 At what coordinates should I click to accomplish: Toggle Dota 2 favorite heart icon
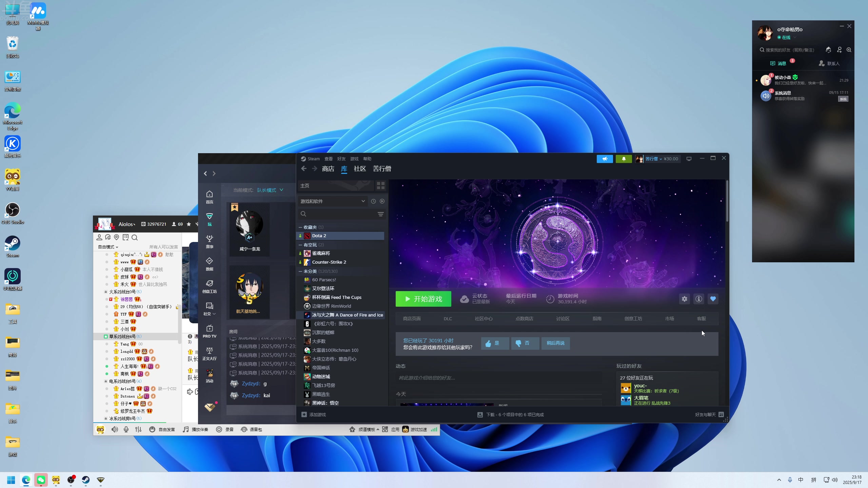[x=713, y=299]
